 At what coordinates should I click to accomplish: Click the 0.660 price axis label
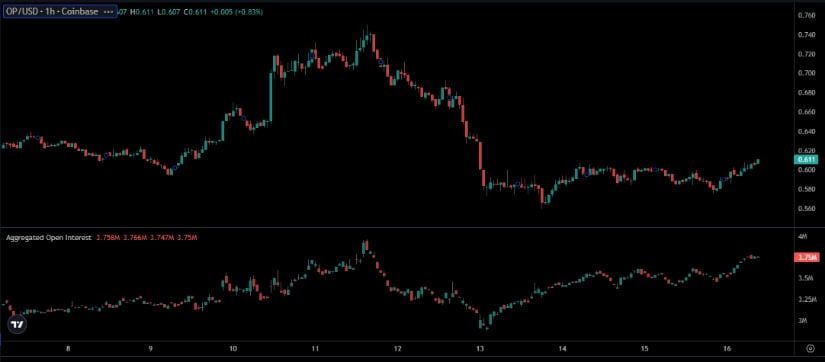coord(807,112)
